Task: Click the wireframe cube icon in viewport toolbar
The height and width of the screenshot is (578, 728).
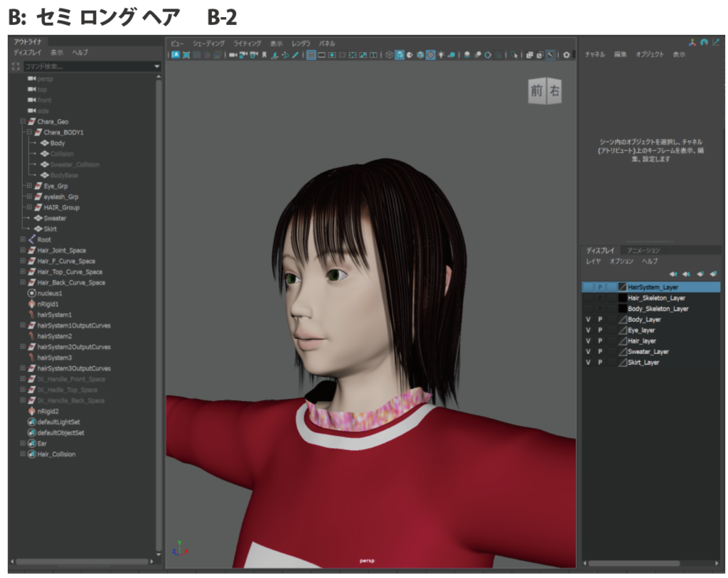Action: tap(389, 55)
